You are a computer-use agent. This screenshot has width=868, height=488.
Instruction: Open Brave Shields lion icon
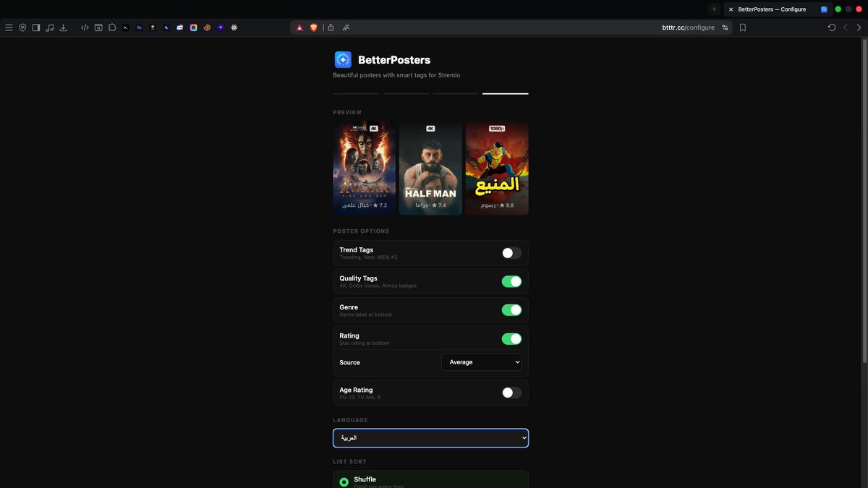314,27
